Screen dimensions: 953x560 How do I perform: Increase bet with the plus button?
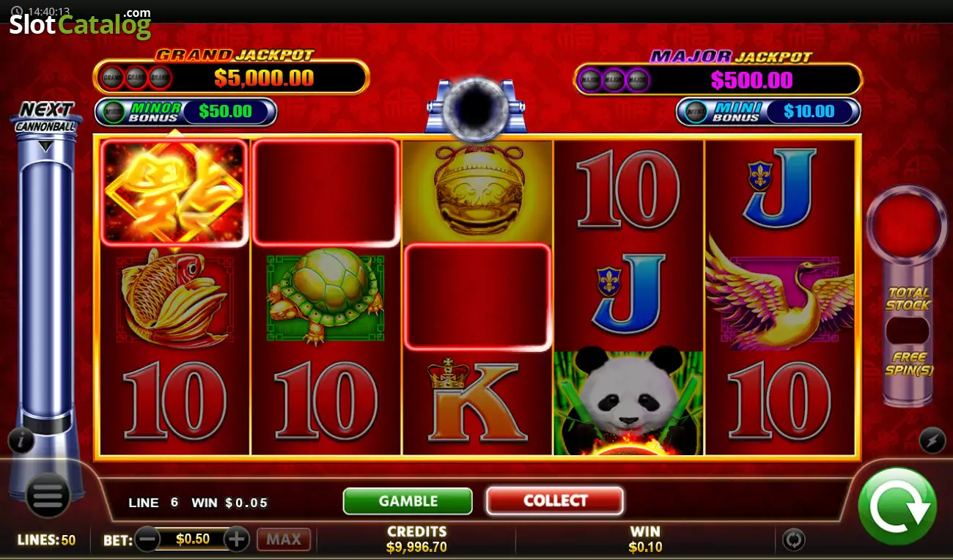tap(237, 539)
